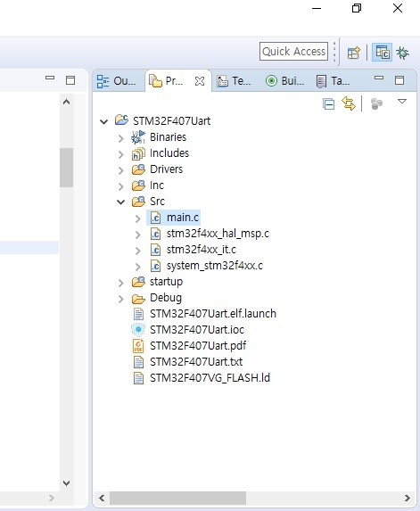420x511 pixels.
Task: Select STM32F407Uart.pdf file name
Action: click(198, 346)
